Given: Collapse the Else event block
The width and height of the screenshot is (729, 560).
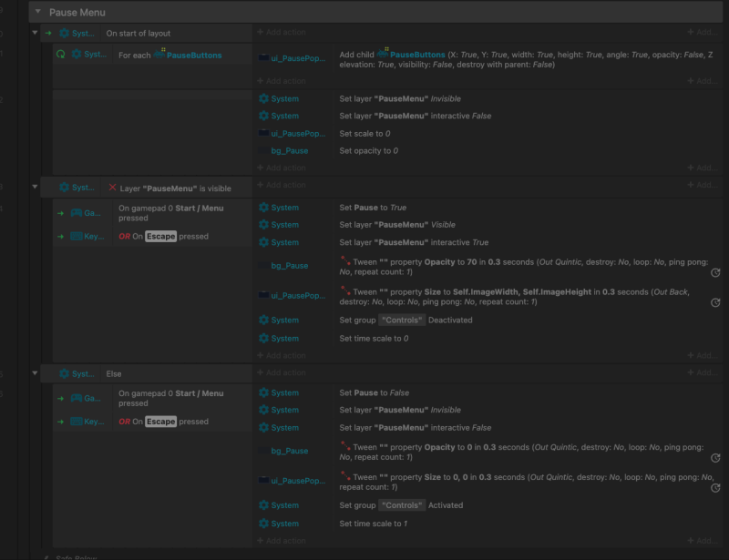Looking at the screenshot, I should click(x=35, y=372).
